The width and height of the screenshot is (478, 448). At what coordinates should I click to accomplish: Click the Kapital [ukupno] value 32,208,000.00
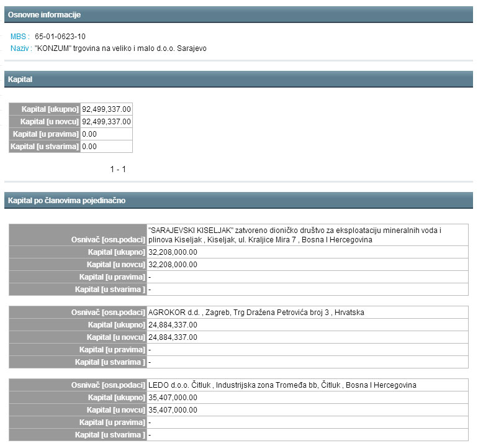[x=173, y=252]
